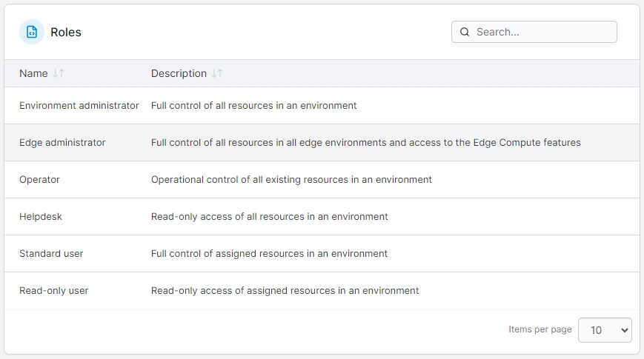This screenshot has height=359, width=644.
Task: Open the Items per page dropdown
Action: click(x=605, y=330)
